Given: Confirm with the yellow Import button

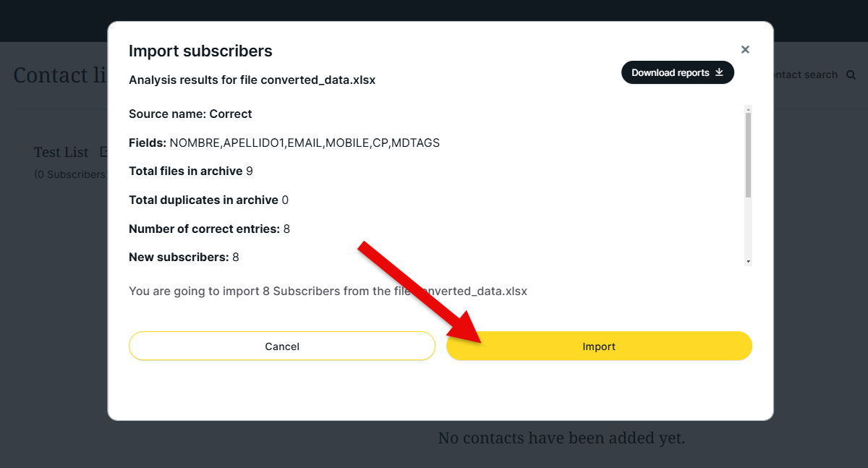Looking at the screenshot, I should pos(599,346).
